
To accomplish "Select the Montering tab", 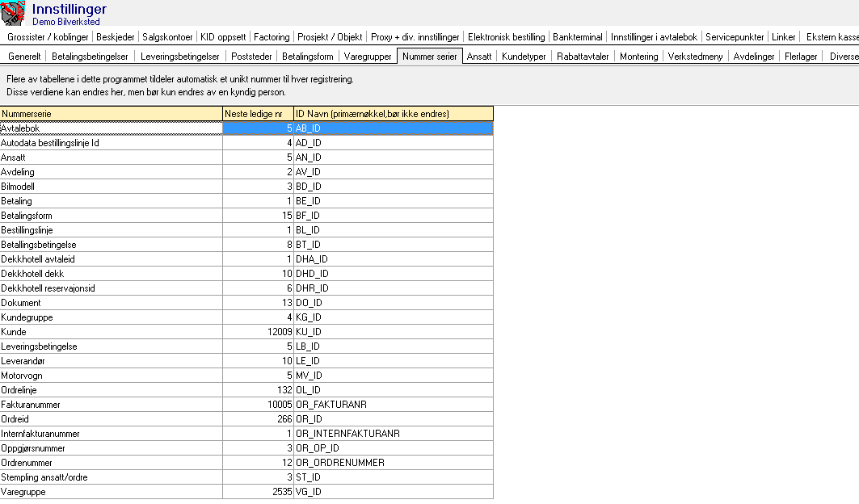I will 638,57.
